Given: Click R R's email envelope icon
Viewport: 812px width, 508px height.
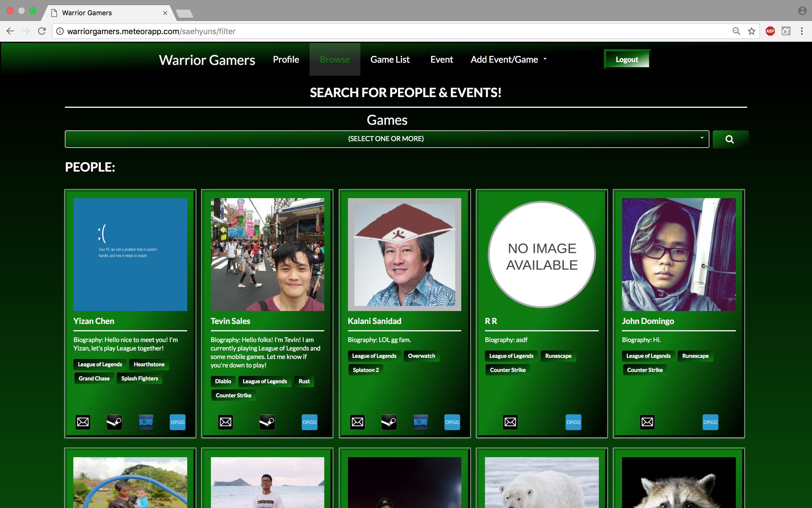Looking at the screenshot, I should pos(510,422).
